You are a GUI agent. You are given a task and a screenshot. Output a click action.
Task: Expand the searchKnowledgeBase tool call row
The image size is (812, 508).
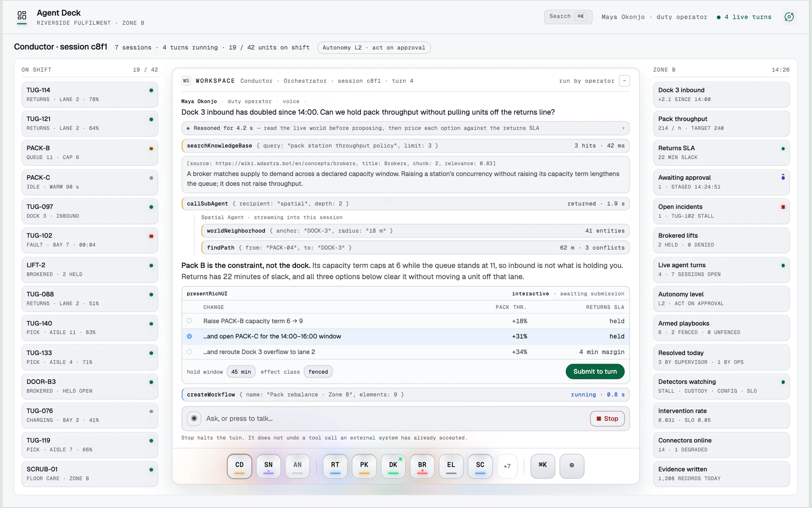(x=405, y=146)
